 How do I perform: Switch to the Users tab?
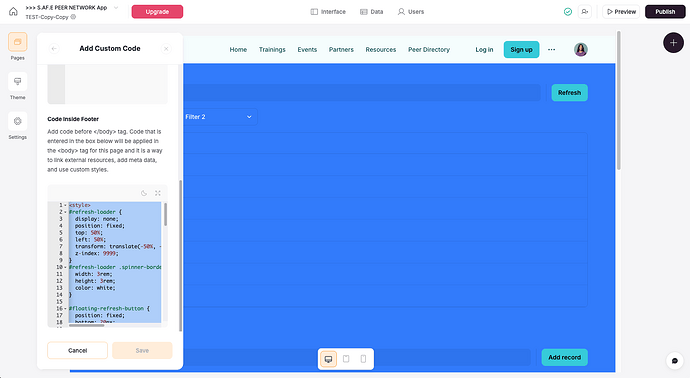pyautogui.click(x=411, y=12)
